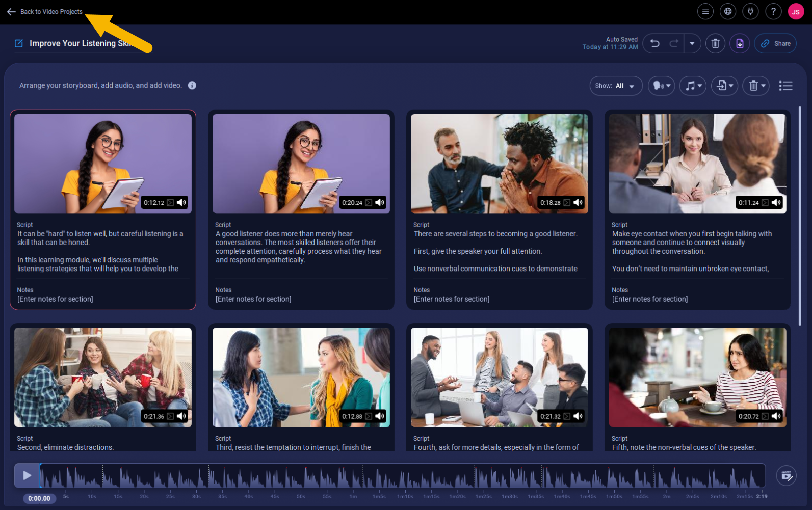Open the storyboard info tooltip icon
Viewport: 812px width, 510px height.
[192, 85]
